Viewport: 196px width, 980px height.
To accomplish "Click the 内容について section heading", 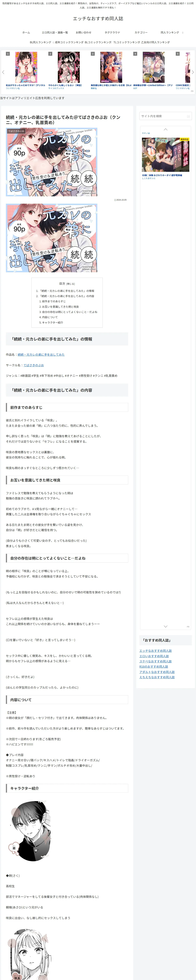I will point(67,700).
